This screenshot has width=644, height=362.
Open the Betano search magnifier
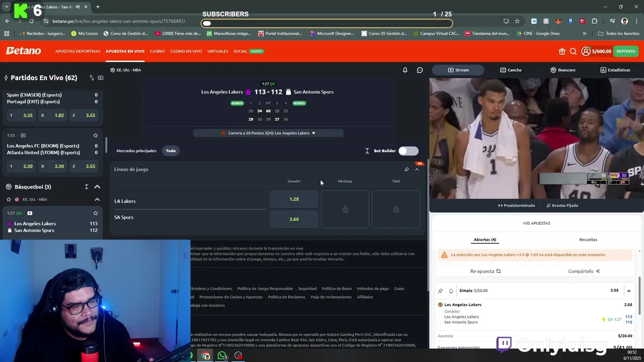click(573, 51)
